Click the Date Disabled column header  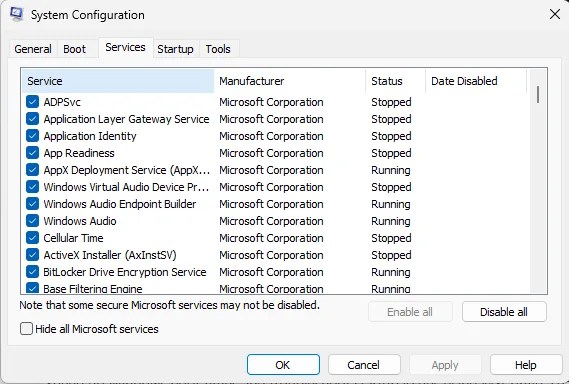(476, 81)
